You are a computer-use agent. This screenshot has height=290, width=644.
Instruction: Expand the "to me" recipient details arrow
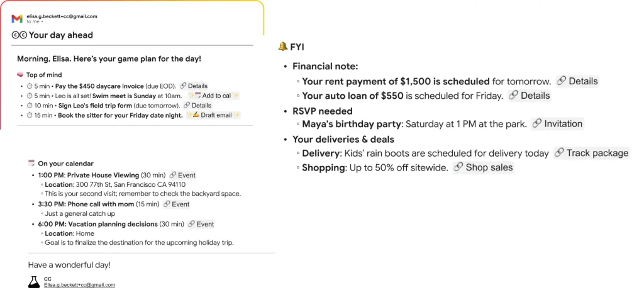pyautogui.click(x=42, y=22)
